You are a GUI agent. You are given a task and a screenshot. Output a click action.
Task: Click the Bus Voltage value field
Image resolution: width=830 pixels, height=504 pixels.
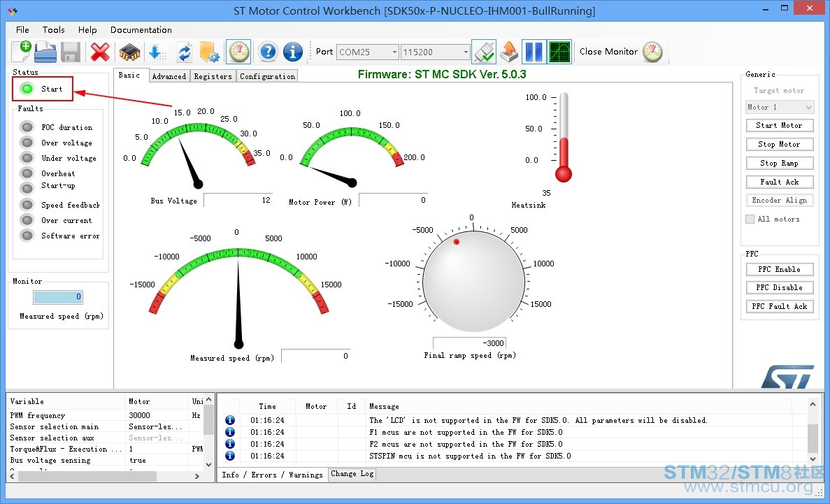pos(238,200)
